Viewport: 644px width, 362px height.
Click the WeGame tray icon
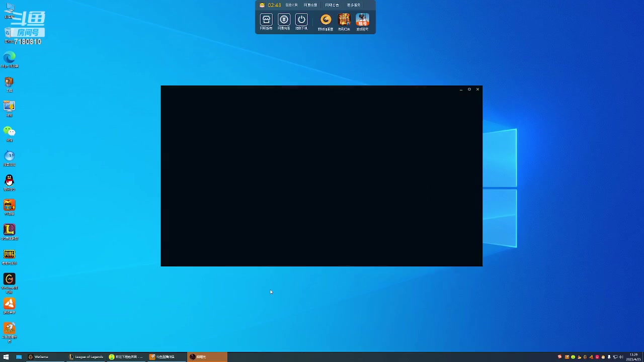(x=585, y=357)
